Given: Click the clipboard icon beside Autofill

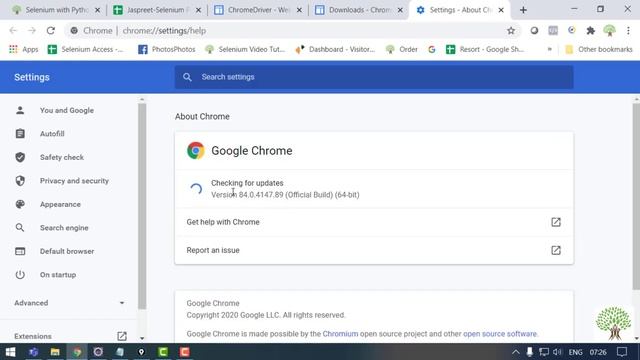Looking at the screenshot, I should coord(20,133).
